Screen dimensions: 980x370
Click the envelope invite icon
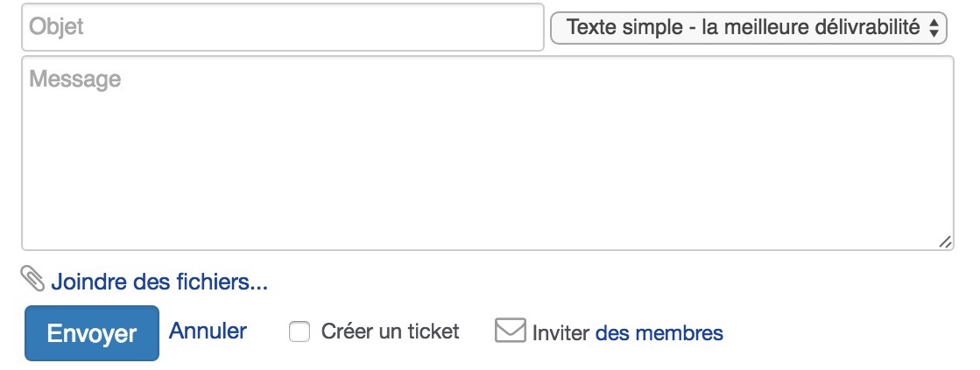tap(510, 330)
